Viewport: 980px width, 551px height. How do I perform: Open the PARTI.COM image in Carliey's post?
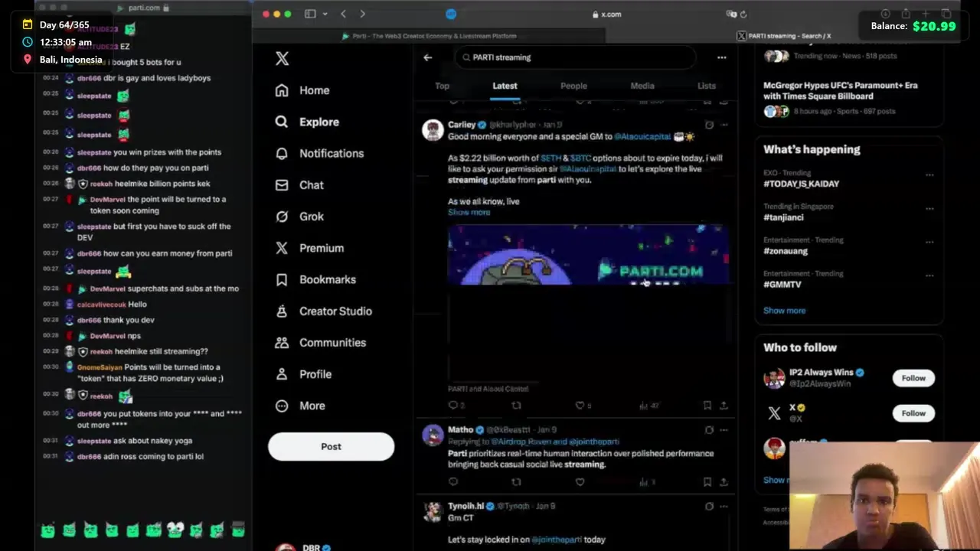[587, 302]
